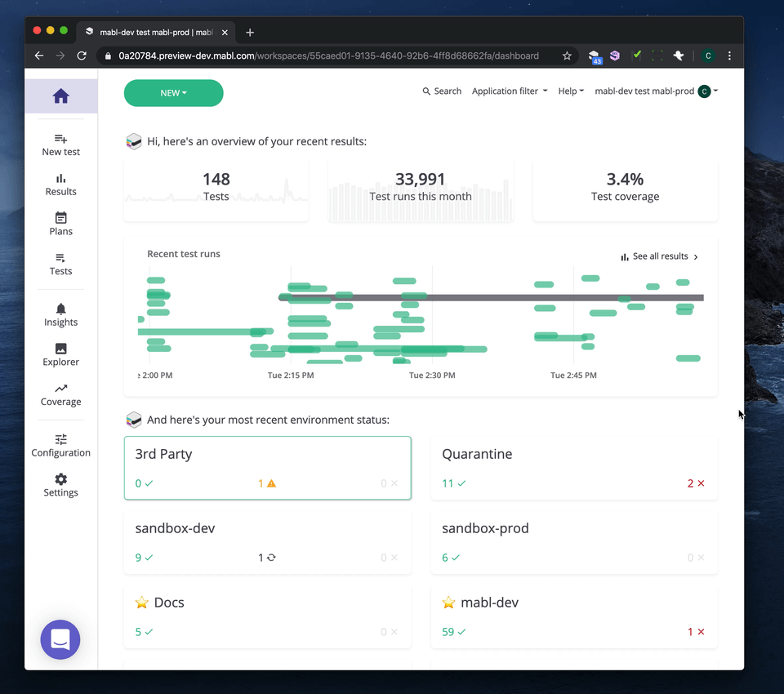Open the sandbox-dev environment card
784x694 pixels.
point(268,542)
